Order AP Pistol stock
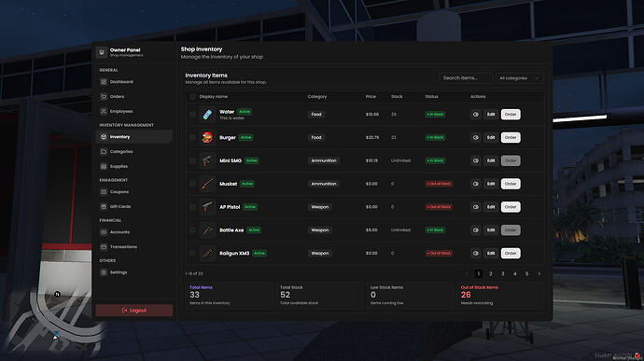Image resolution: width=644 pixels, height=361 pixels. [x=511, y=206]
